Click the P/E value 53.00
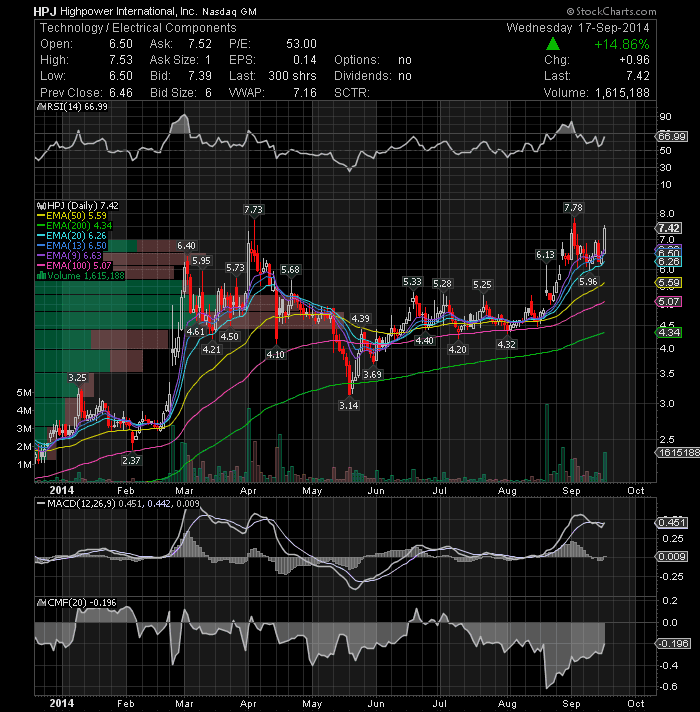Screen dimensions: 700x712 click(301, 44)
